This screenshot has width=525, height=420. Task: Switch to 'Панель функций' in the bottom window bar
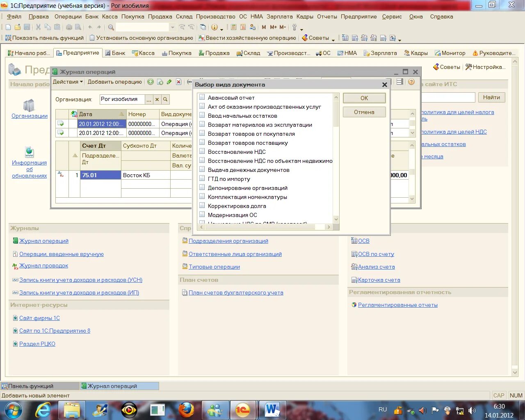40,386
